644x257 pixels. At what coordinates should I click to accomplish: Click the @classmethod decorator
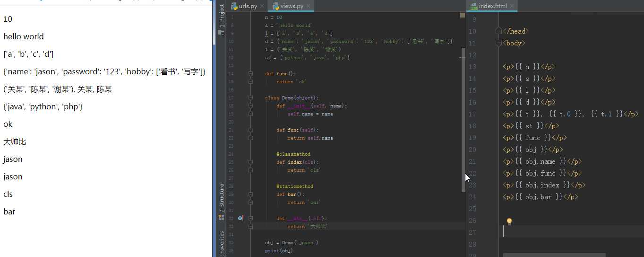[293, 154]
